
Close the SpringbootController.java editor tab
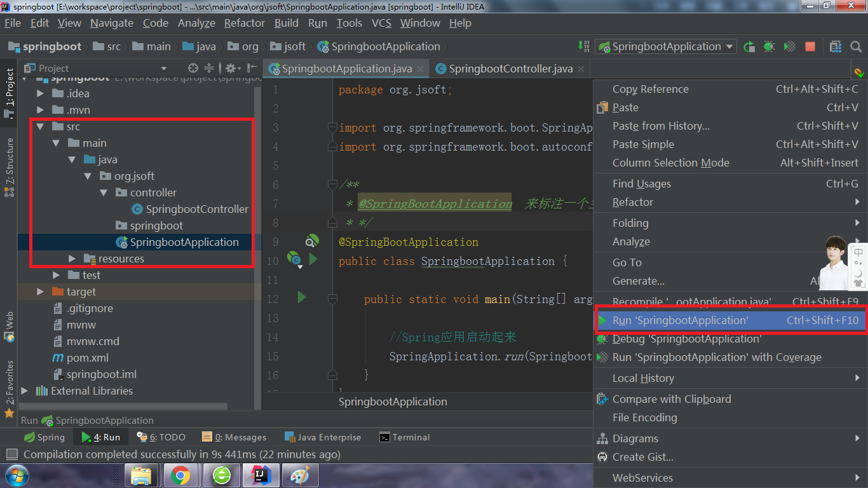[x=581, y=69]
